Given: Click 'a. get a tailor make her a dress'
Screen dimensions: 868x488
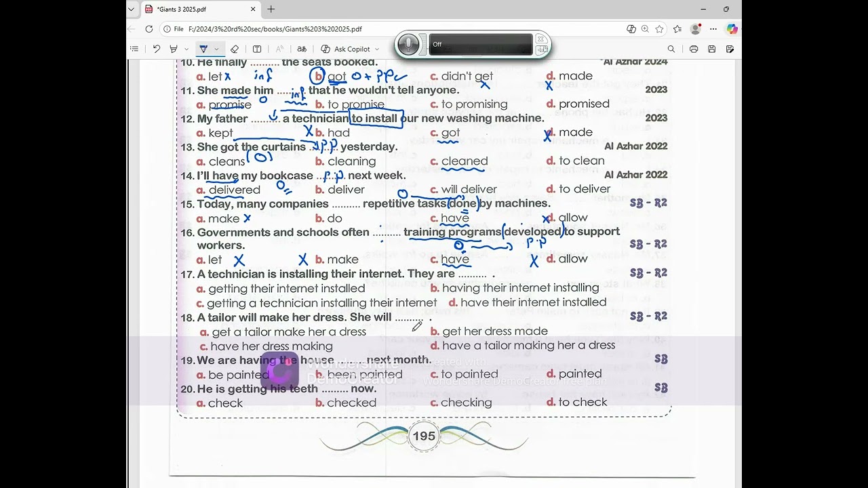Looking at the screenshot, I should [283, 332].
